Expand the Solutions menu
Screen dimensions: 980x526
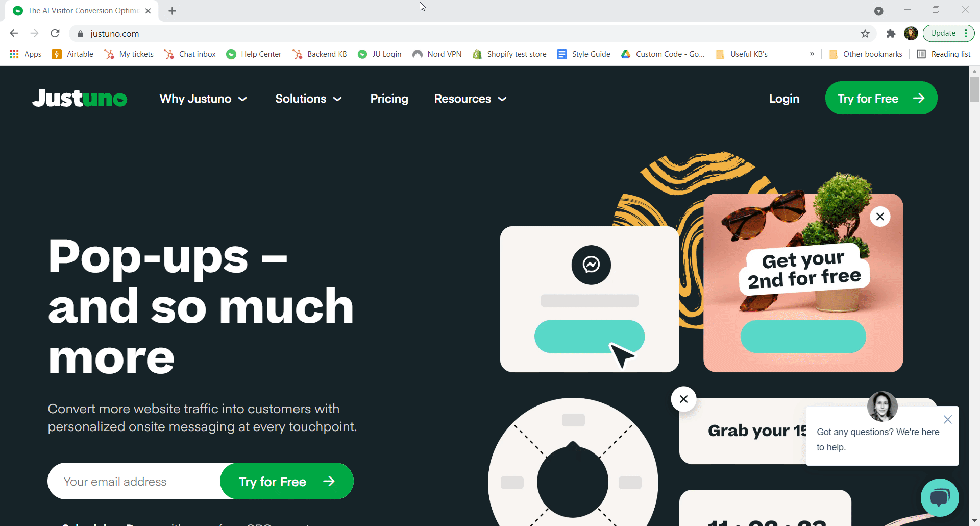pyautogui.click(x=308, y=99)
